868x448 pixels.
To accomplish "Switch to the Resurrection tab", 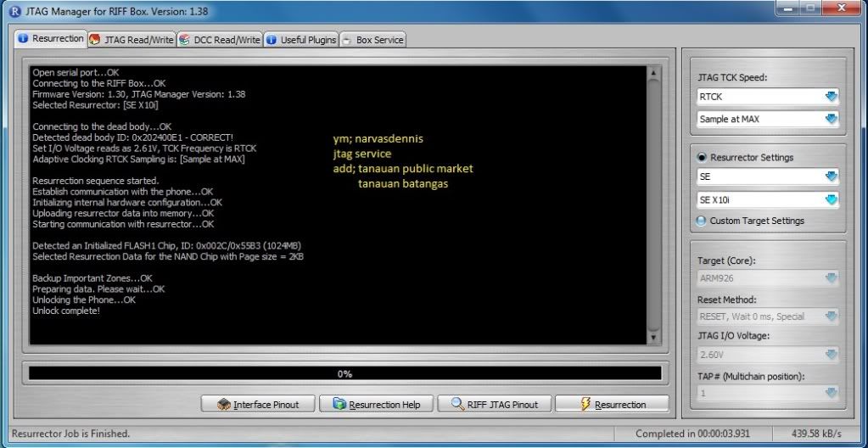I will (51, 39).
